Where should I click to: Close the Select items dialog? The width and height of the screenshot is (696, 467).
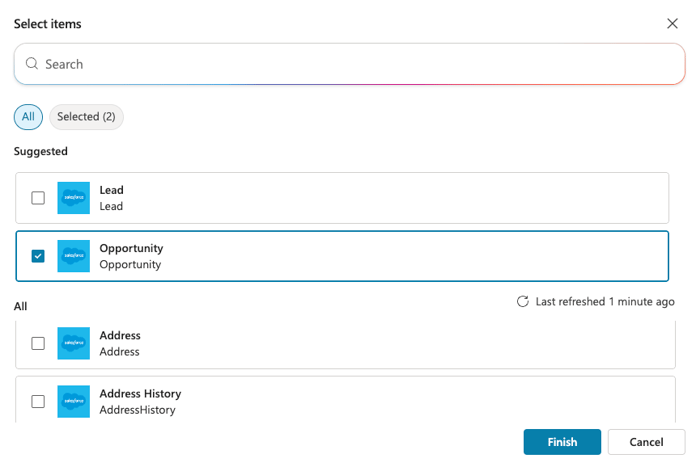pos(672,24)
